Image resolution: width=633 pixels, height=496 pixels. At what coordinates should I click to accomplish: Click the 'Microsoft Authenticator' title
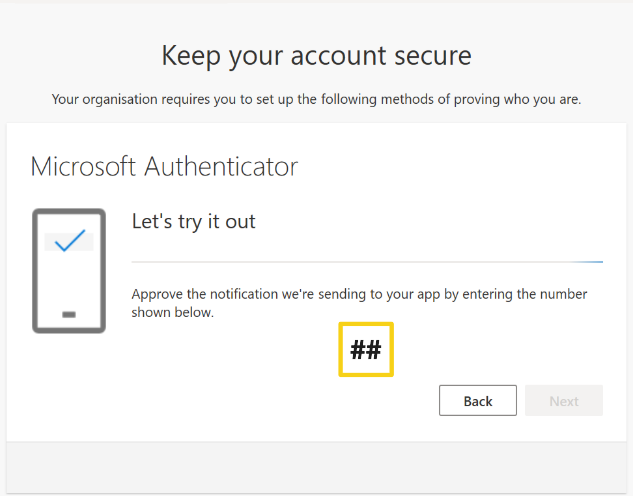click(x=164, y=166)
